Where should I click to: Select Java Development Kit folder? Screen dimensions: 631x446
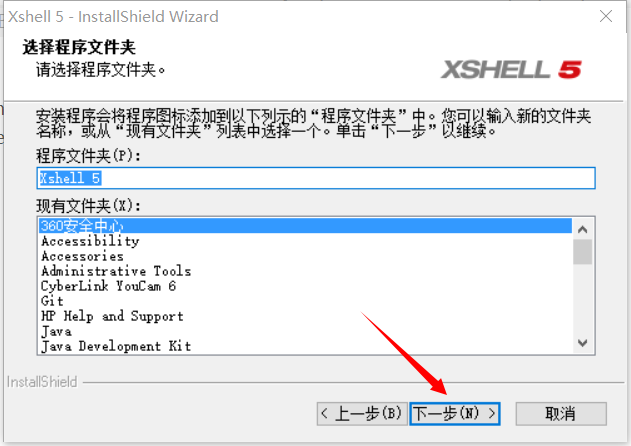pos(305,346)
